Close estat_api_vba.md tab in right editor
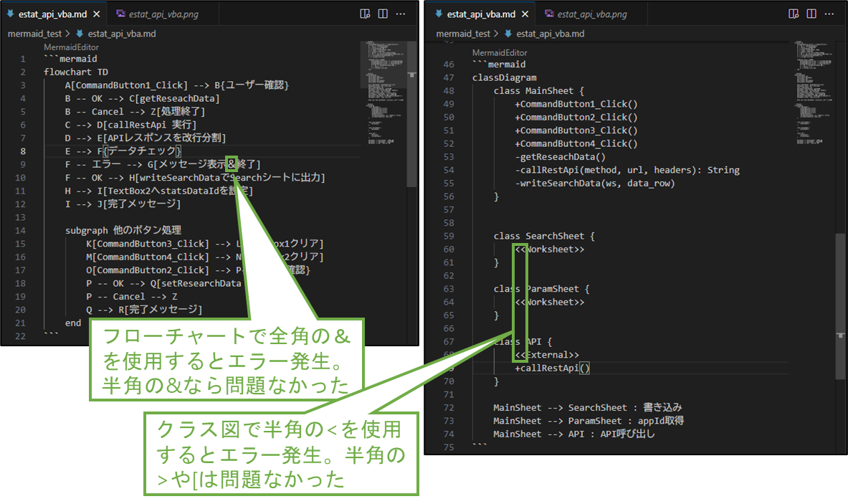This screenshot has width=848, height=504. point(525,14)
